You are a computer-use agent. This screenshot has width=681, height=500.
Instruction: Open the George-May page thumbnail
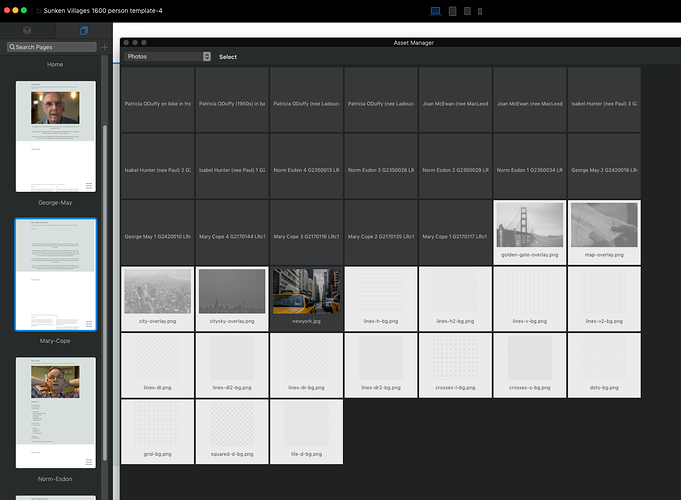coord(56,136)
